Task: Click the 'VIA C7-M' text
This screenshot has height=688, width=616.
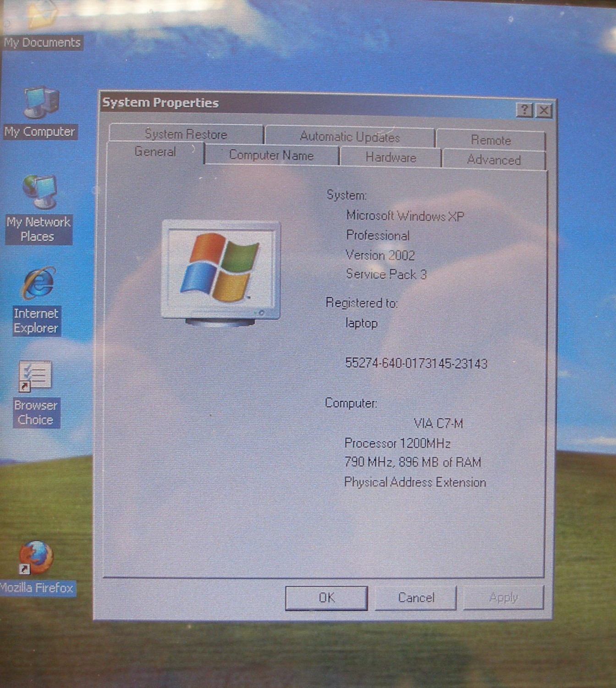Action: pos(438,423)
